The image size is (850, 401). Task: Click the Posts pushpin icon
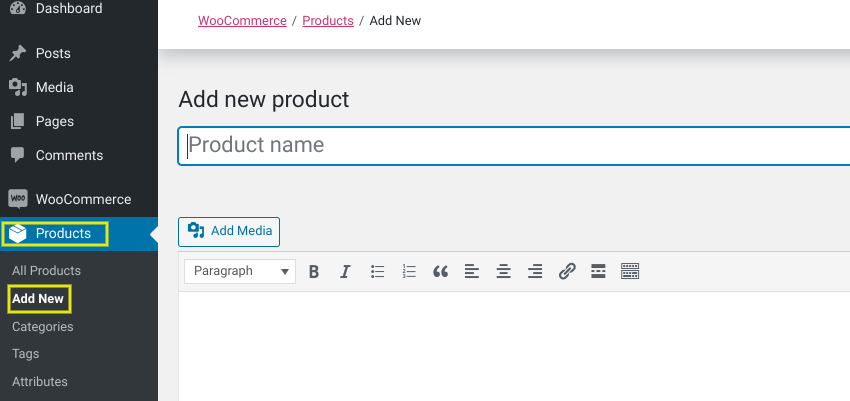[x=18, y=53]
